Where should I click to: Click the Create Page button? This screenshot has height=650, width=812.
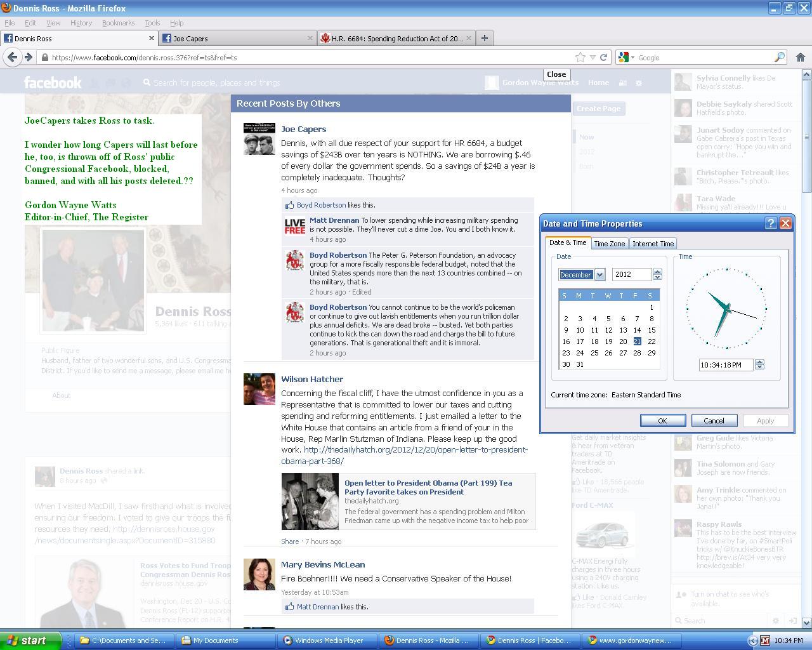[x=599, y=109]
